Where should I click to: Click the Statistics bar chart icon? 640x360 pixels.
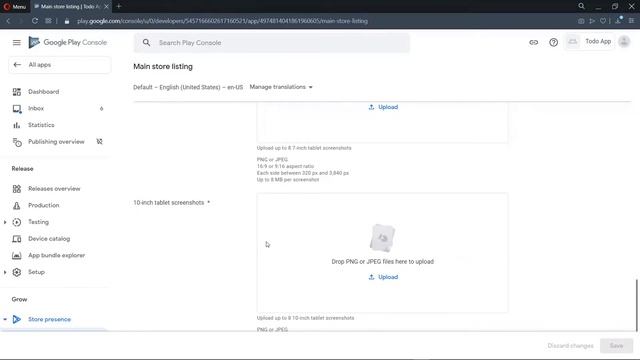click(x=17, y=125)
